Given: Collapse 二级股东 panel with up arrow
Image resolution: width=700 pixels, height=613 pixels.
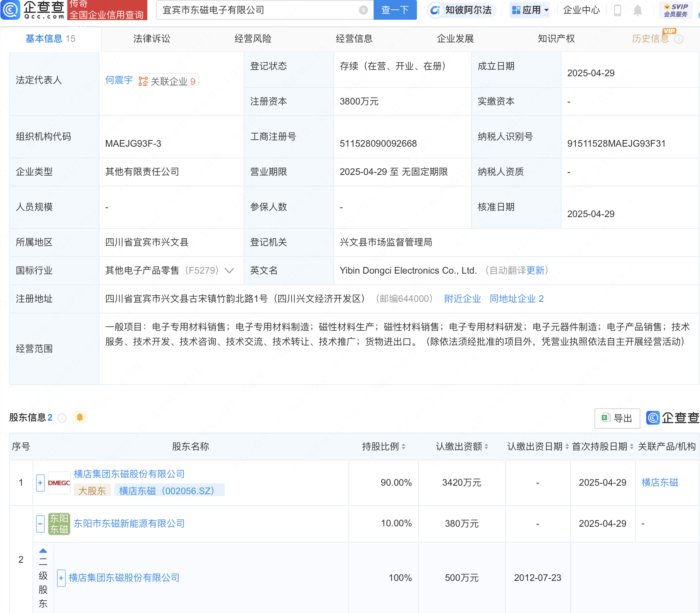Looking at the screenshot, I should click(43, 551).
